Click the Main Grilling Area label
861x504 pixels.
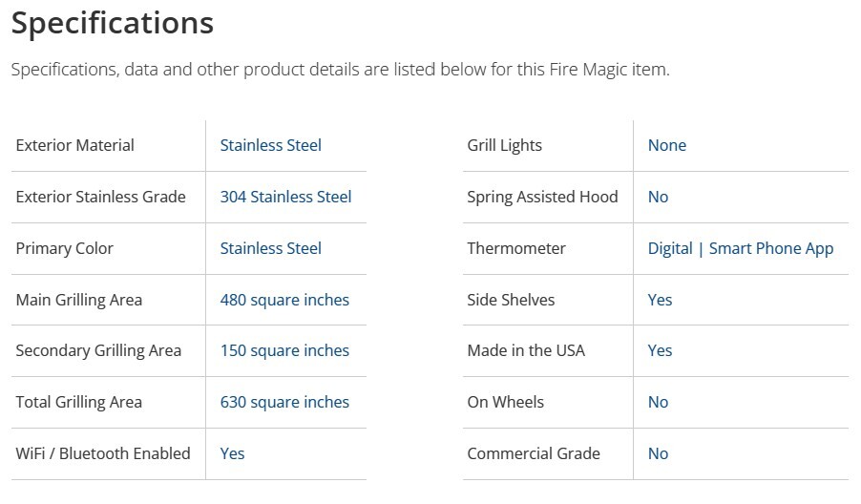pyautogui.click(x=78, y=300)
